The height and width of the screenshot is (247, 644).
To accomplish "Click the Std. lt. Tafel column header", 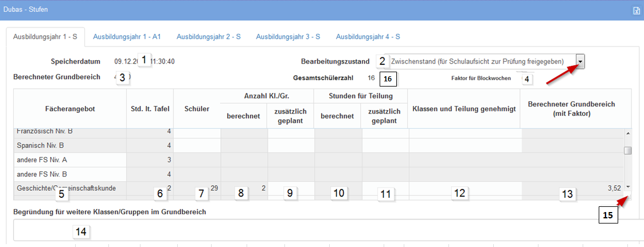I will (x=150, y=108).
